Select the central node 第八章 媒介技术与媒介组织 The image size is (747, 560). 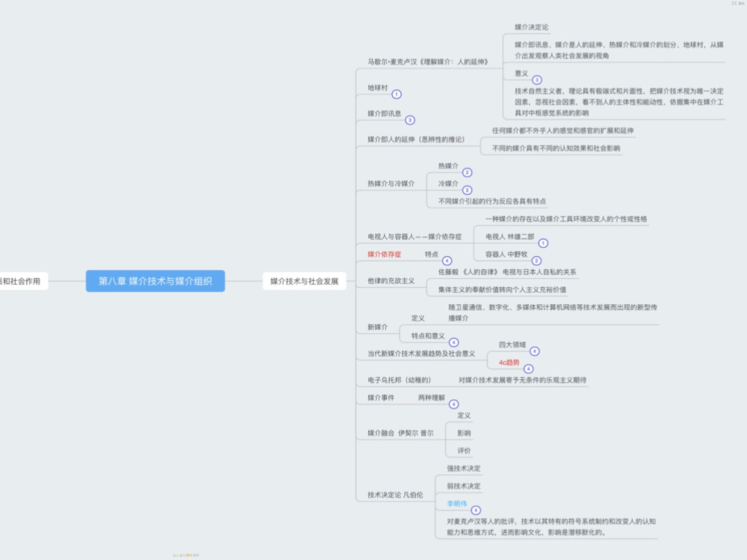[x=155, y=281]
